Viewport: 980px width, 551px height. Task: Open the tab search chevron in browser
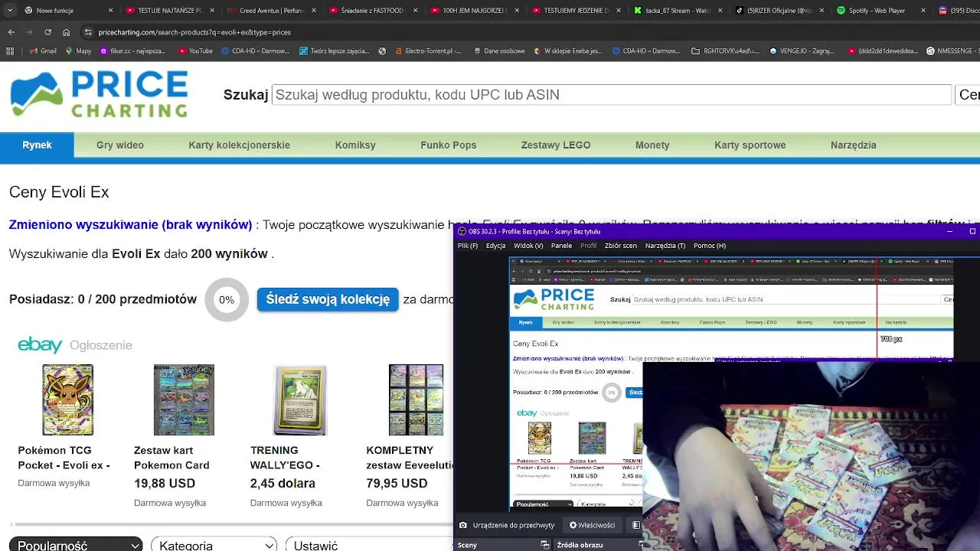pyautogui.click(x=8, y=11)
